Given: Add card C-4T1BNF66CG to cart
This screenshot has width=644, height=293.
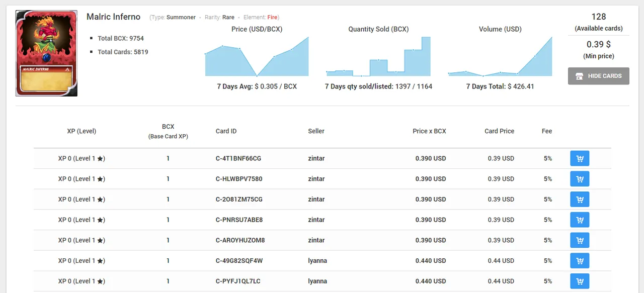Looking at the screenshot, I should coord(580,158).
